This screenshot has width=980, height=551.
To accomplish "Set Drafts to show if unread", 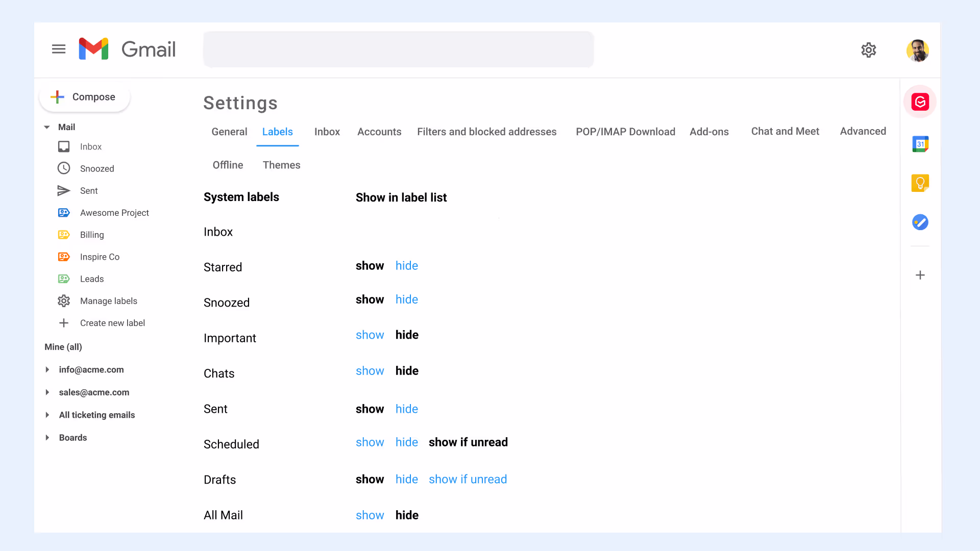I will (468, 480).
